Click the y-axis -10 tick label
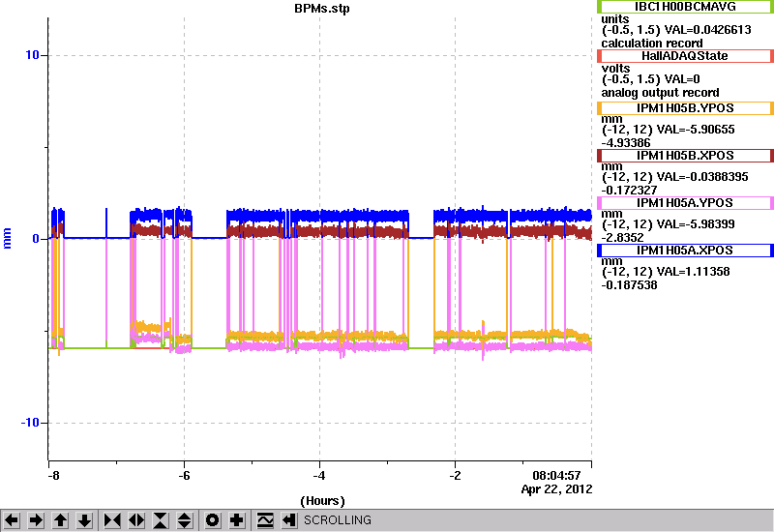 click(x=30, y=423)
